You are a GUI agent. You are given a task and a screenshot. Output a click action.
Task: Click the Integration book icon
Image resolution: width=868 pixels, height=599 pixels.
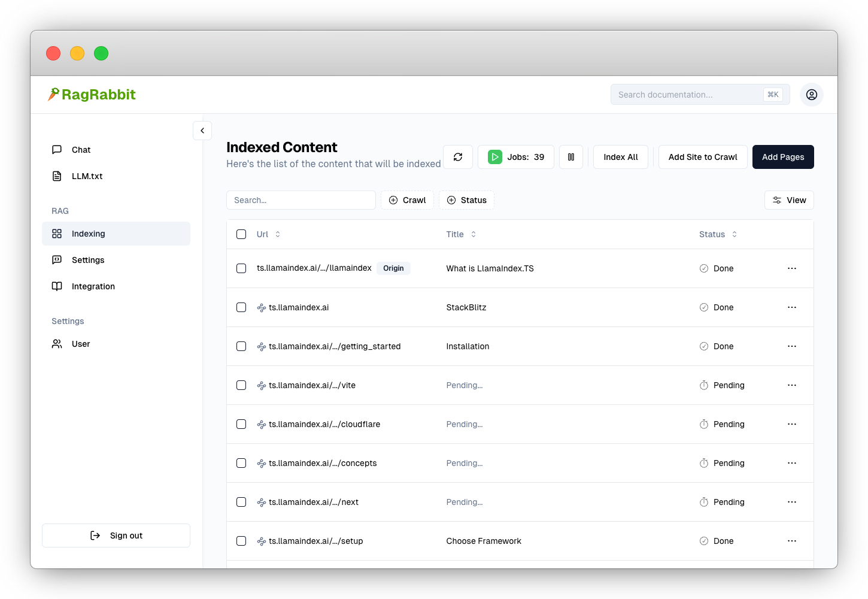click(57, 286)
